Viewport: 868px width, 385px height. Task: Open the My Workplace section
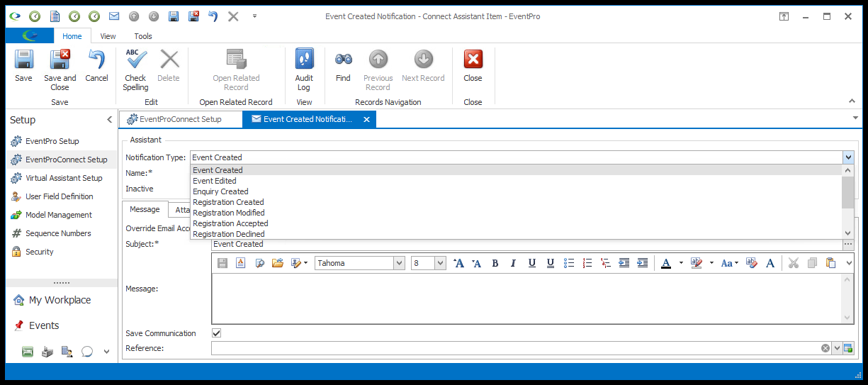click(60, 300)
